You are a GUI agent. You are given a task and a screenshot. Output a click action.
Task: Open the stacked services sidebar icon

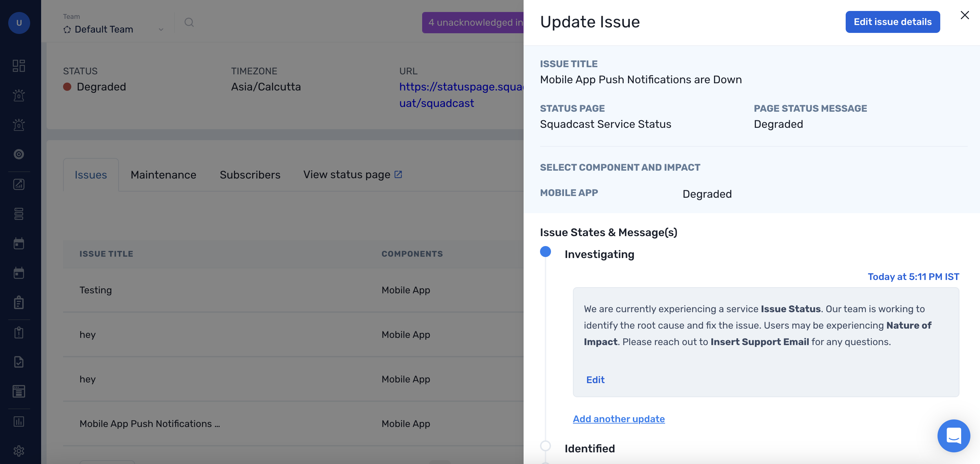pyautogui.click(x=19, y=214)
